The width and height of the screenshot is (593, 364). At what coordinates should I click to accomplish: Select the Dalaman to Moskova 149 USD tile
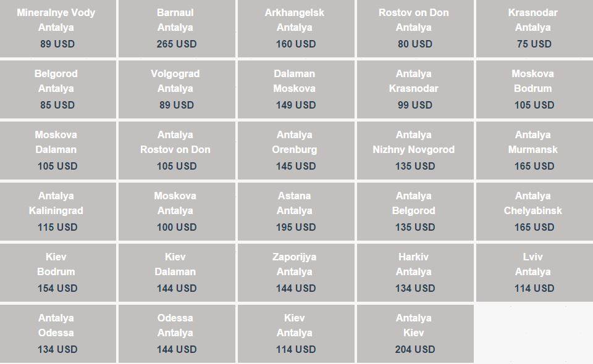(x=296, y=89)
